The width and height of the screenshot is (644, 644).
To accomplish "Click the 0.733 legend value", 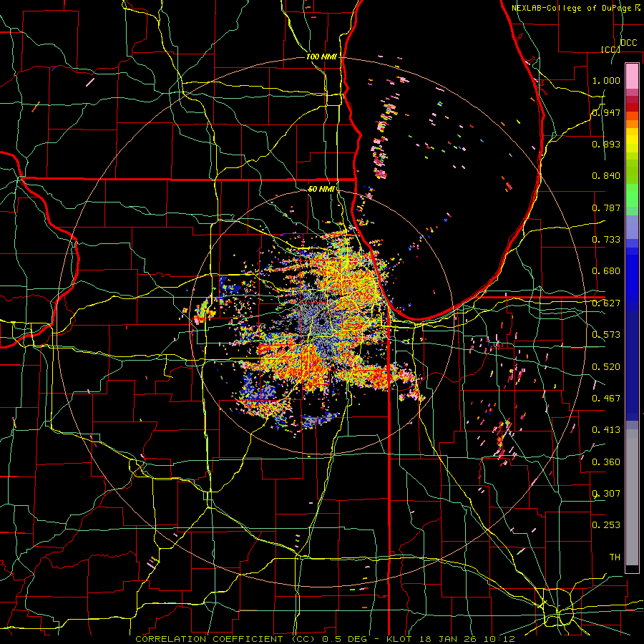I will coord(606,240).
